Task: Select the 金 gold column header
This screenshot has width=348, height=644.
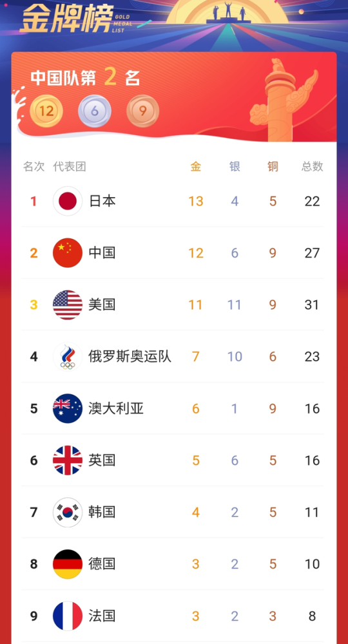Action: click(x=195, y=166)
